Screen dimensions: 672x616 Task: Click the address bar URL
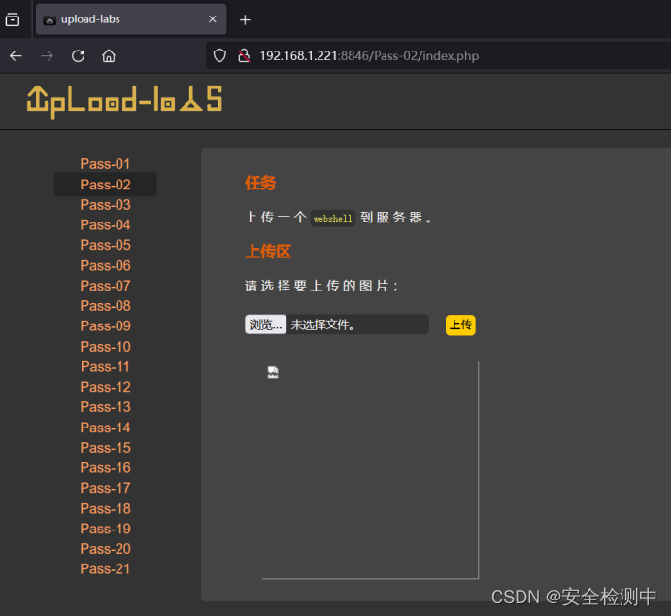point(369,56)
